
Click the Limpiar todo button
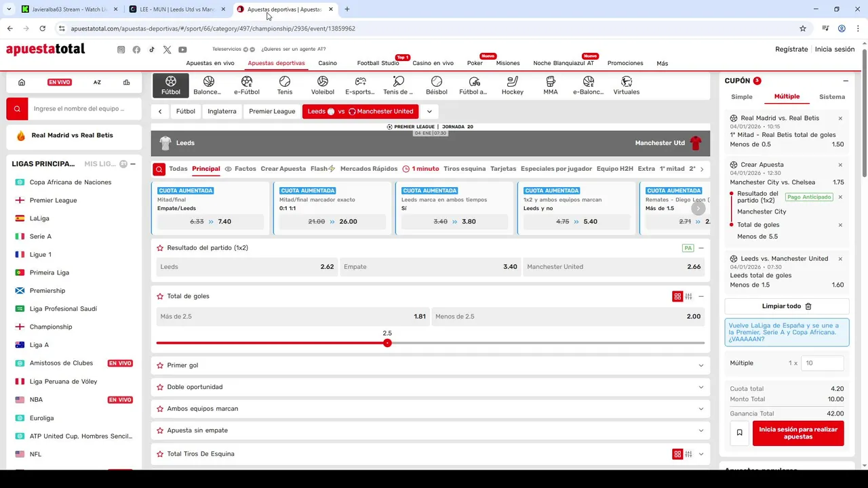pyautogui.click(x=787, y=306)
